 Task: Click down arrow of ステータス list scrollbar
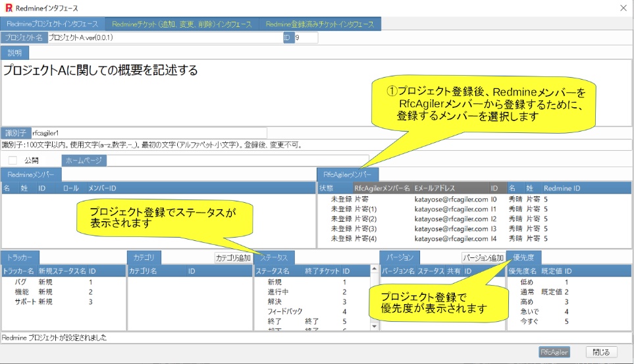point(375,326)
